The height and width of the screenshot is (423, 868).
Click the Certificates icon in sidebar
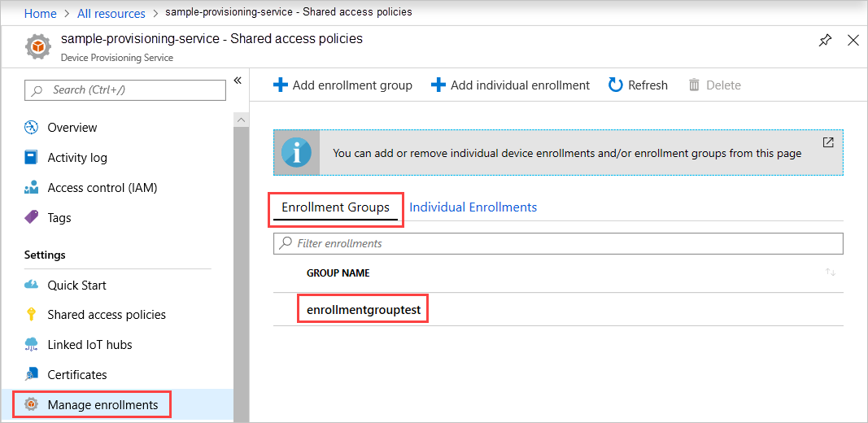(x=31, y=374)
